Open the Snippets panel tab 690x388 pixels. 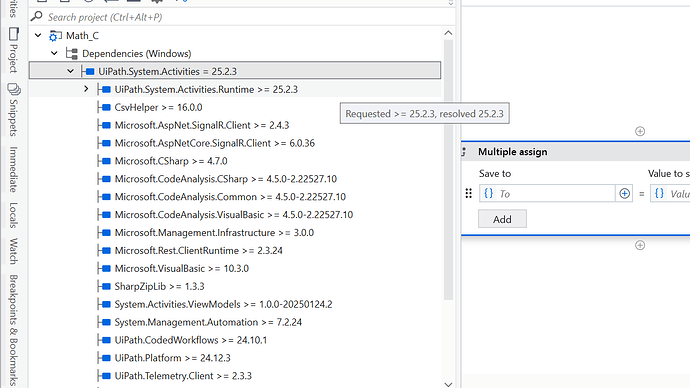pos(14,110)
